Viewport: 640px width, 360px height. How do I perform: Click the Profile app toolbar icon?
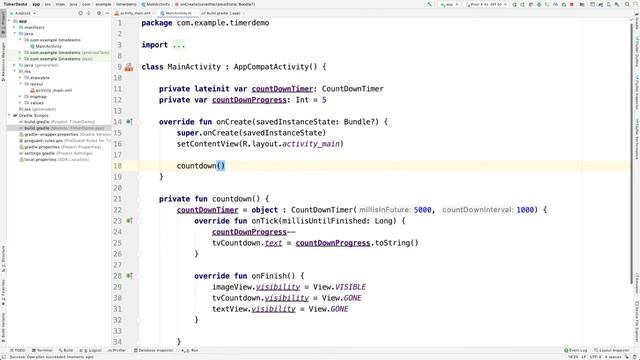pyautogui.click(x=555, y=4)
